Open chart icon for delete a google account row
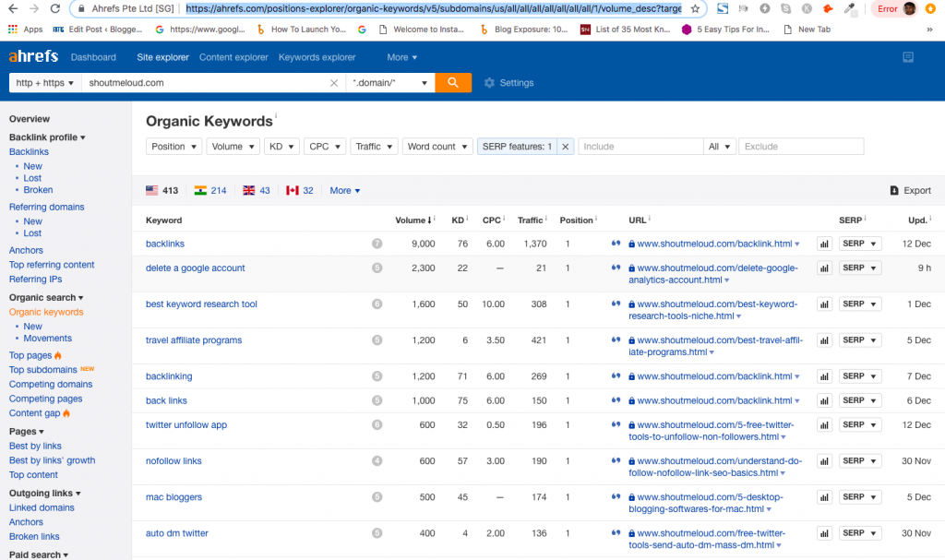Viewport: 945px width, 560px height. click(824, 268)
